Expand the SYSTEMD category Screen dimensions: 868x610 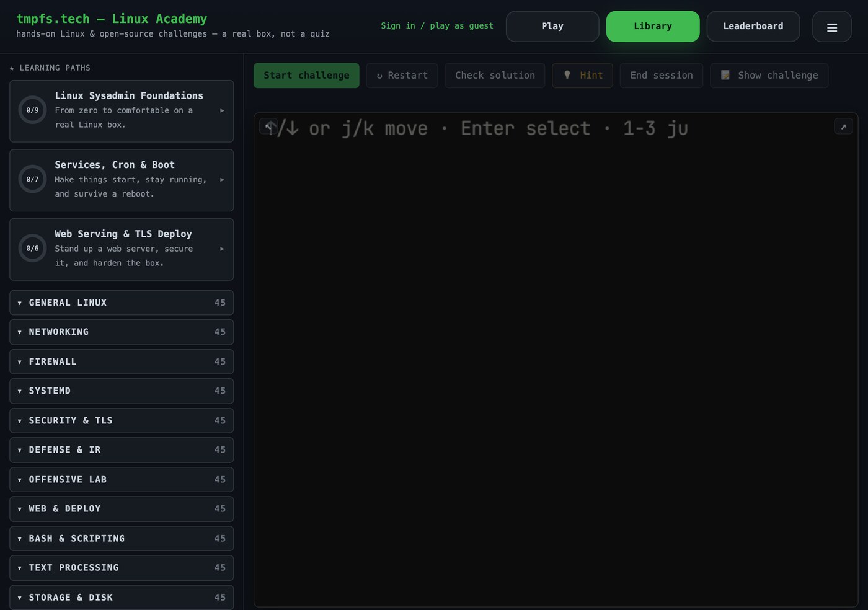[x=122, y=391]
